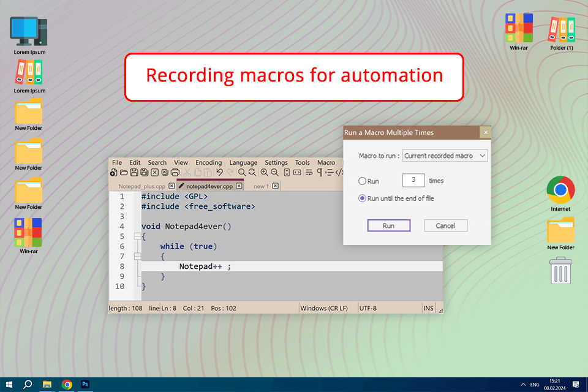Click the Zoom In toolbar icon

(265, 173)
